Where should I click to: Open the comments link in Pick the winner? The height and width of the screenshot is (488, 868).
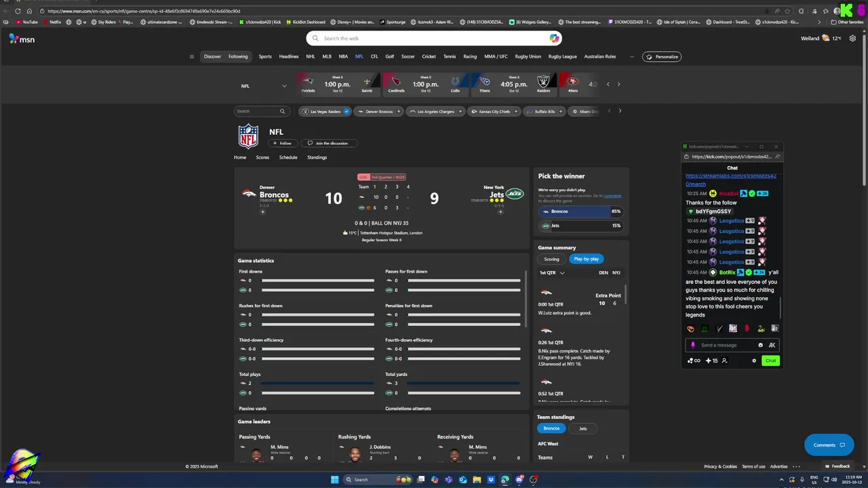coord(612,196)
